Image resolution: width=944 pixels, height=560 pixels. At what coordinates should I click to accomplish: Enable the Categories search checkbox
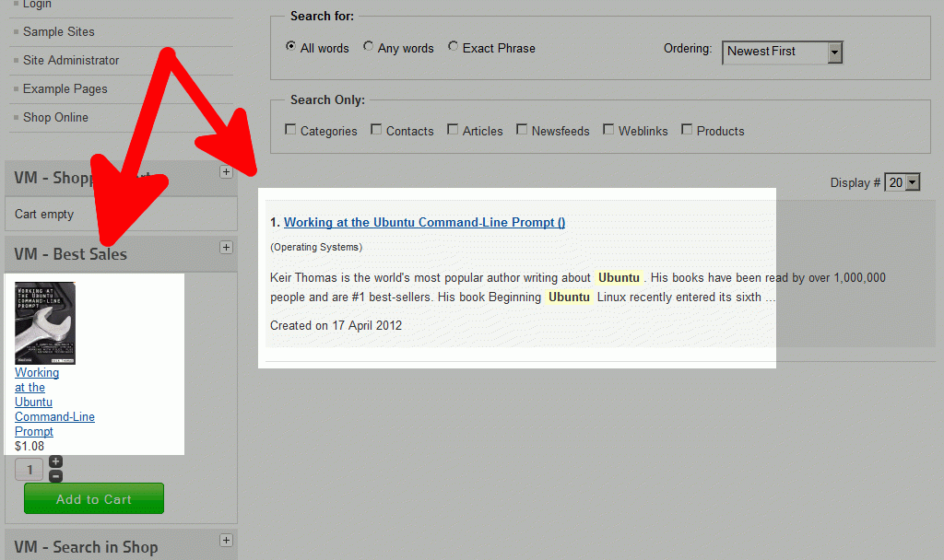[290, 129]
